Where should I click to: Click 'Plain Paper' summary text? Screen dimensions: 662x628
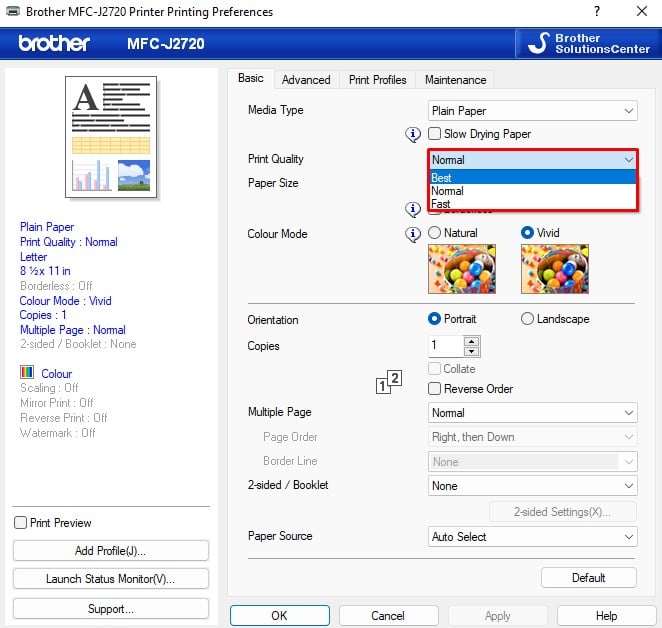pos(47,227)
